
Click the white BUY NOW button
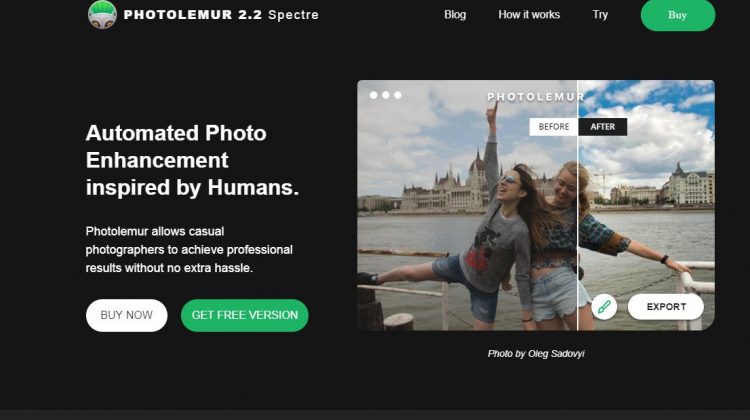click(127, 315)
